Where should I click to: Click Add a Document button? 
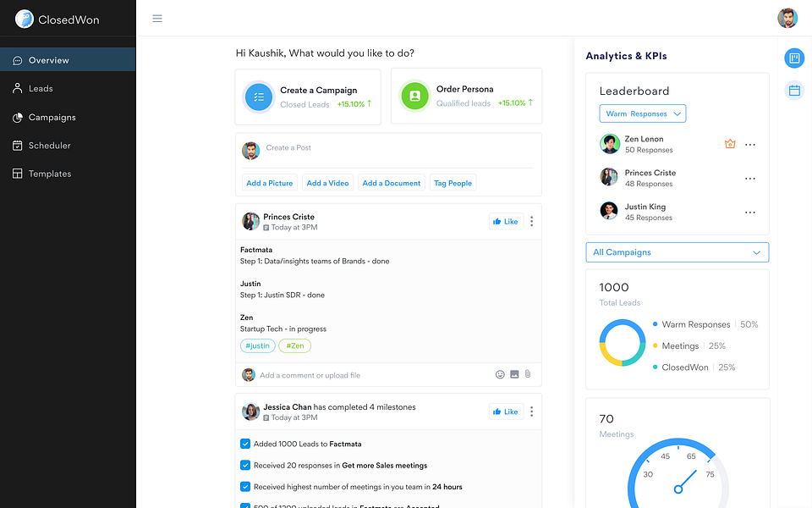pyautogui.click(x=392, y=183)
